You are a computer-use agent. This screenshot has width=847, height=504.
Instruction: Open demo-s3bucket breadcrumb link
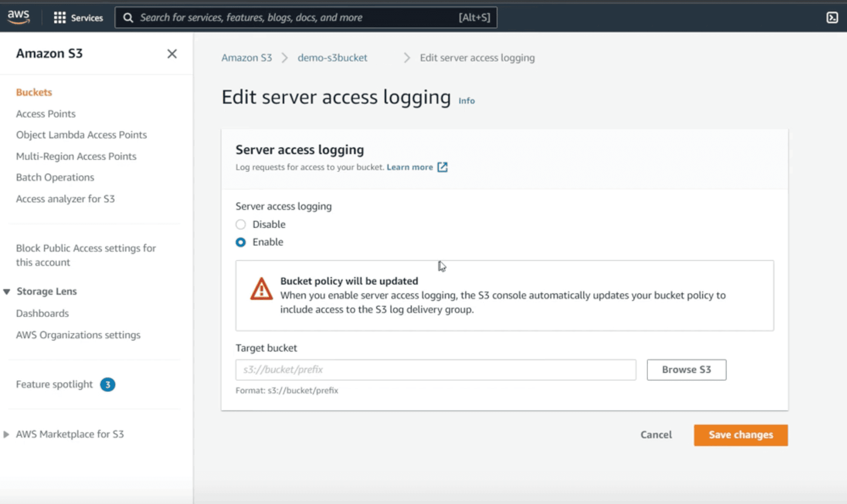pos(332,58)
